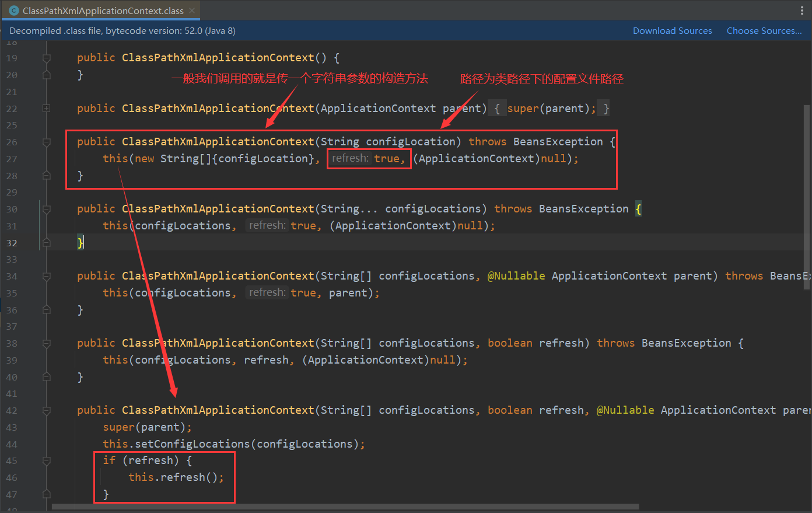Click '(ApplicationContext)null' on line 39

tap(379, 360)
